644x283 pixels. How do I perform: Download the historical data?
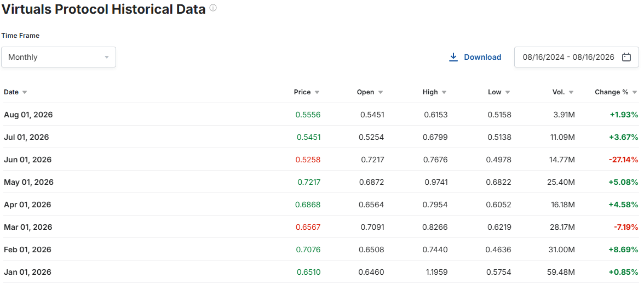pyautogui.click(x=475, y=57)
